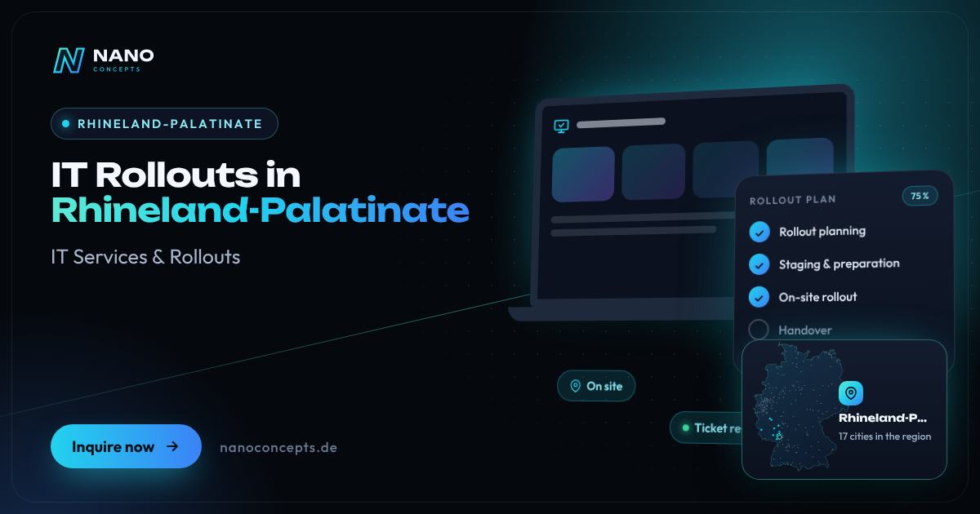This screenshot has height=514, width=980.
Task: Click the arrow inside Inquire now button
Action: [171, 446]
